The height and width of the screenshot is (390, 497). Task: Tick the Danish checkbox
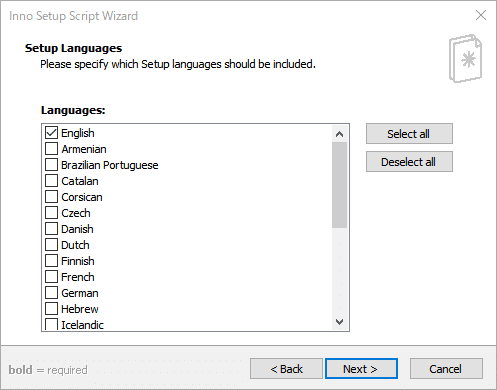pos(51,229)
